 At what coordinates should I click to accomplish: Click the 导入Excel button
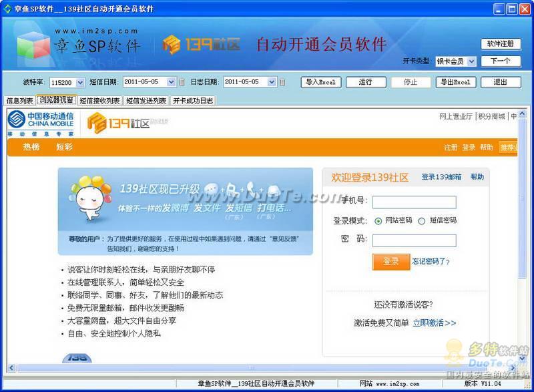[321, 82]
